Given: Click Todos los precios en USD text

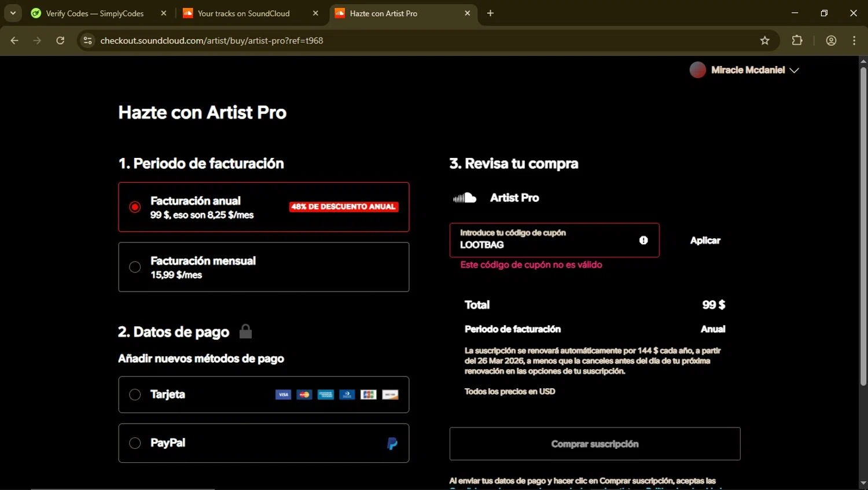Looking at the screenshot, I should tap(510, 392).
